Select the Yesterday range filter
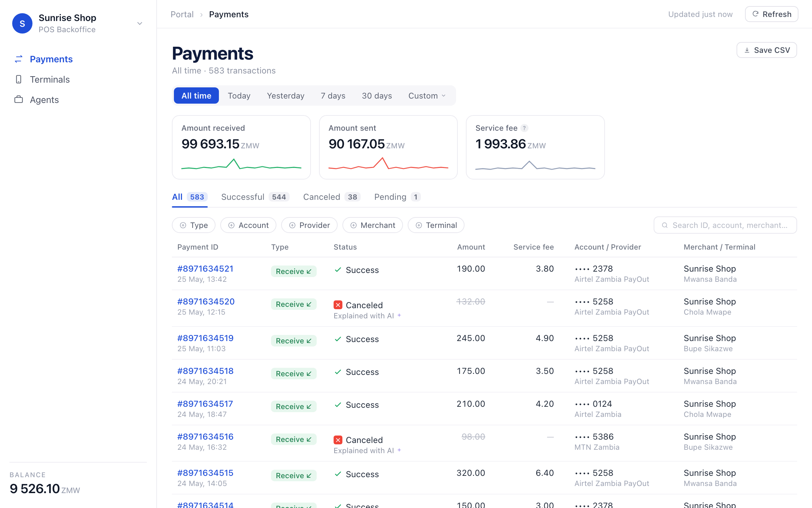Viewport: 812px width, 508px height. (x=286, y=96)
